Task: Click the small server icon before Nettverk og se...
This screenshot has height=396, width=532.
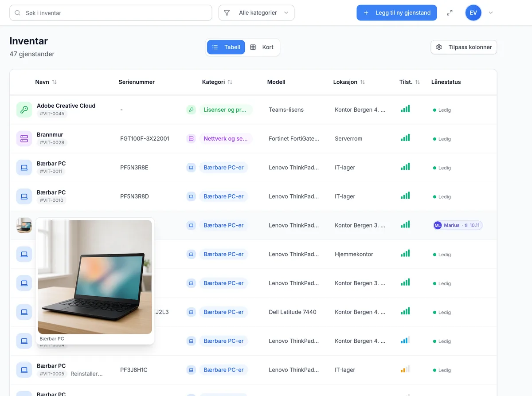Action: click(191, 138)
